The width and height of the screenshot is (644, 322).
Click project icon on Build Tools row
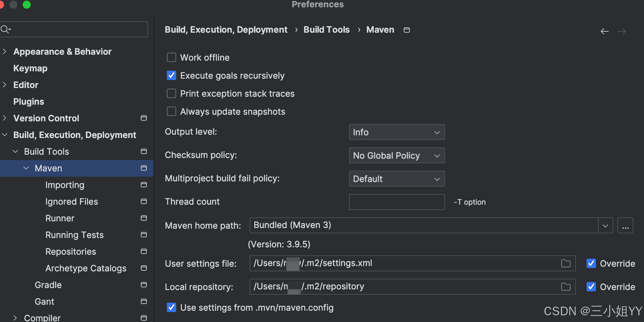coord(144,151)
